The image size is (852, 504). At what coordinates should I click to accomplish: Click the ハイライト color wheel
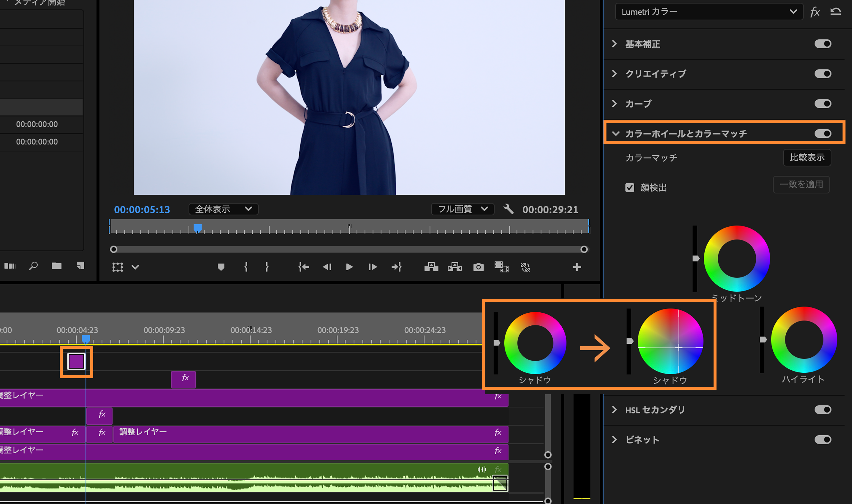point(804,340)
